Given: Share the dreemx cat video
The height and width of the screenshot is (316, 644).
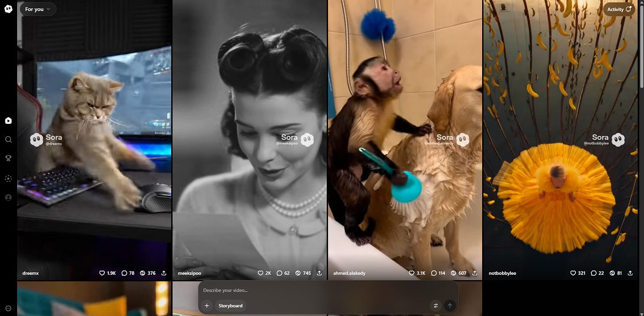Looking at the screenshot, I should 164,273.
